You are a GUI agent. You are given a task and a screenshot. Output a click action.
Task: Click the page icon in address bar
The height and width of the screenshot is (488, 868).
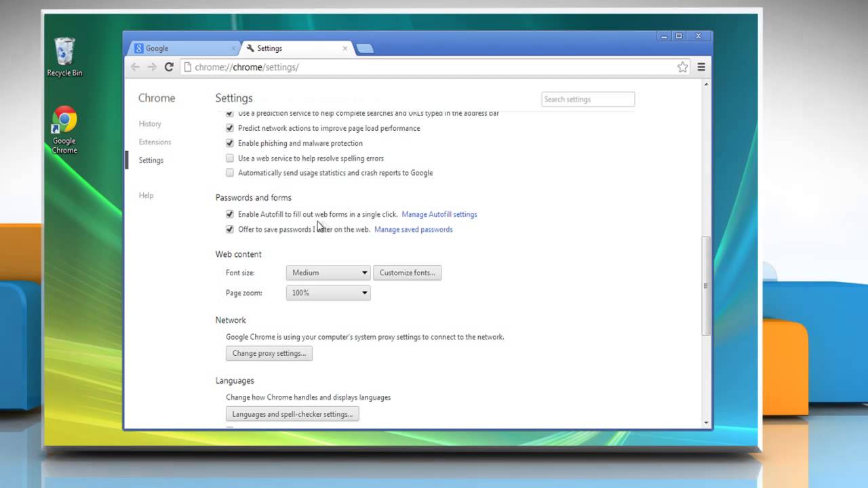187,67
